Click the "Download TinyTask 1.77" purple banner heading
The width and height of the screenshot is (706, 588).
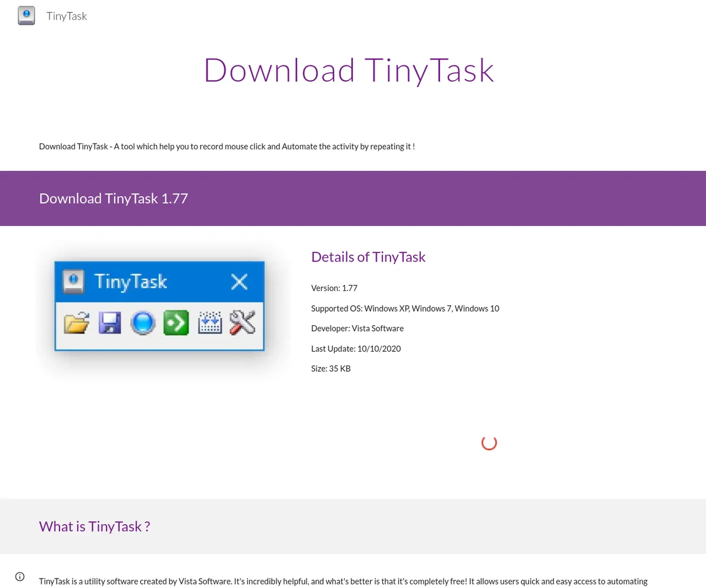pyautogui.click(x=114, y=198)
